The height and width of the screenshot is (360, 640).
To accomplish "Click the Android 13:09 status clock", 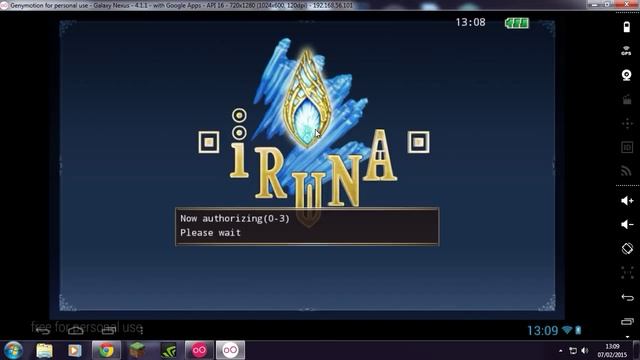I will pos(542,330).
